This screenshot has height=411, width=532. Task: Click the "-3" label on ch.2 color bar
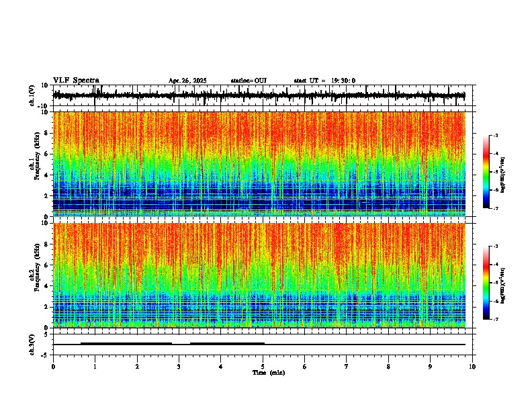pos(495,246)
